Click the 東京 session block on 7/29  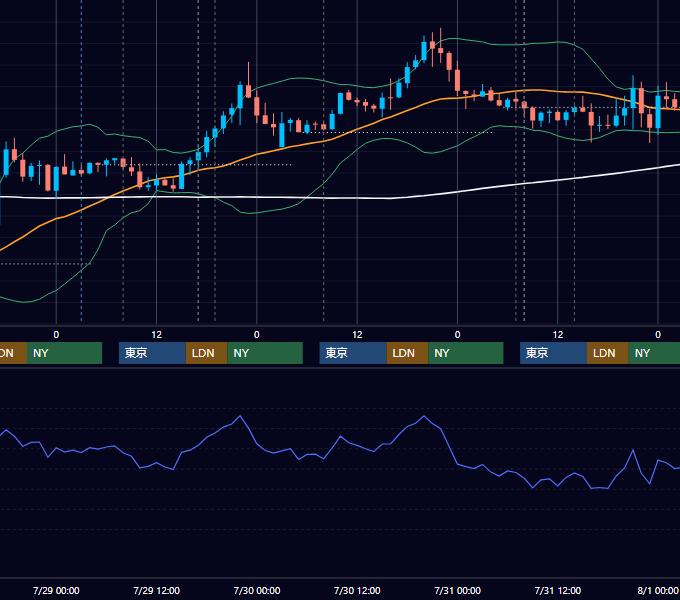(152, 353)
